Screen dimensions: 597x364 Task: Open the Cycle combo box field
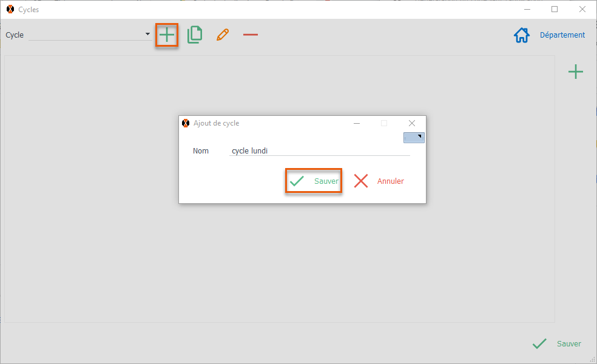(x=85, y=35)
